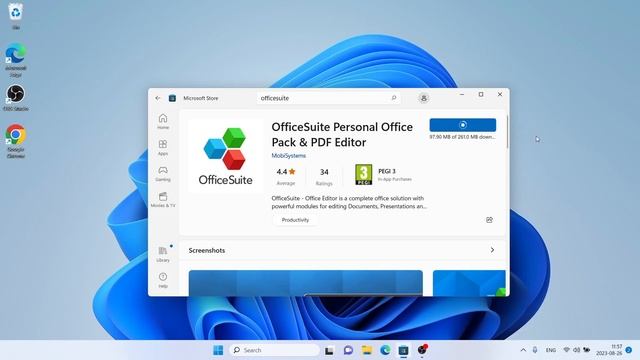Open network Wi-Fi icon in system tray
The width and height of the screenshot is (640, 360).
click(567, 350)
